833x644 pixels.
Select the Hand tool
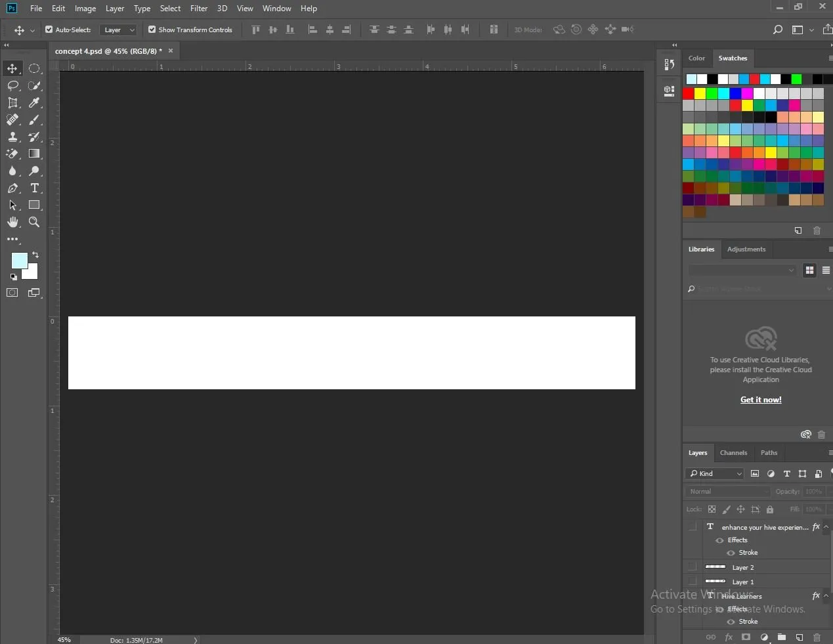(x=12, y=223)
